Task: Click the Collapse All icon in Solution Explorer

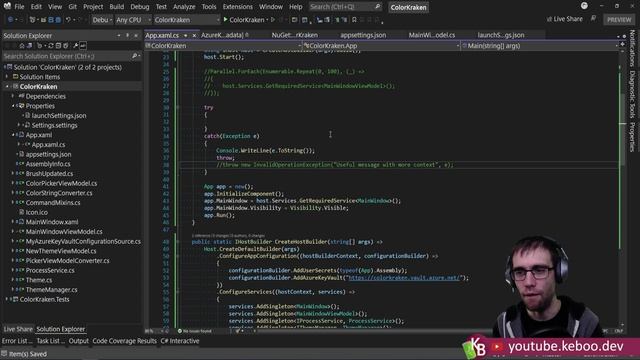Action: click(x=58, y=46)
